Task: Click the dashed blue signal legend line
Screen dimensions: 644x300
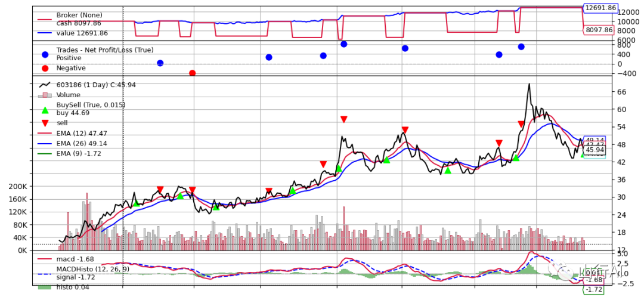Action: point(45,273)
